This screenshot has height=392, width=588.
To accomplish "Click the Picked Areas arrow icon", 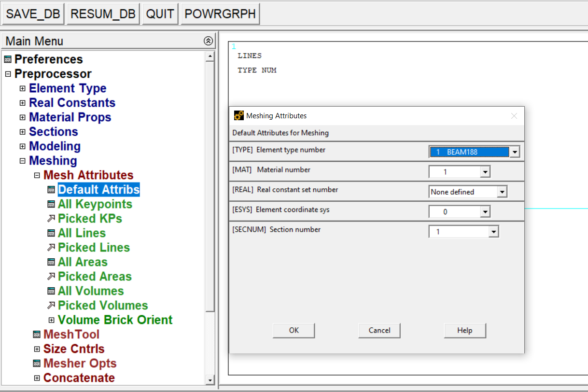I will (x=51, y=277).
